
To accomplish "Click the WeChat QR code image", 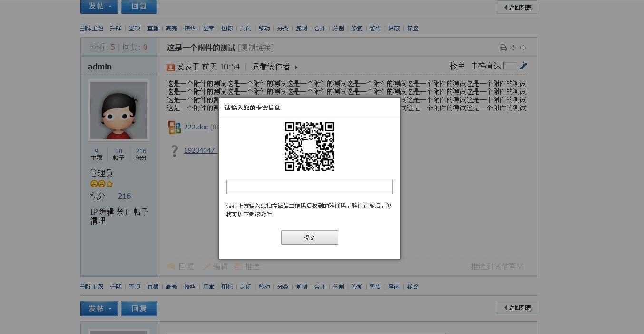I will coord(310,147).
